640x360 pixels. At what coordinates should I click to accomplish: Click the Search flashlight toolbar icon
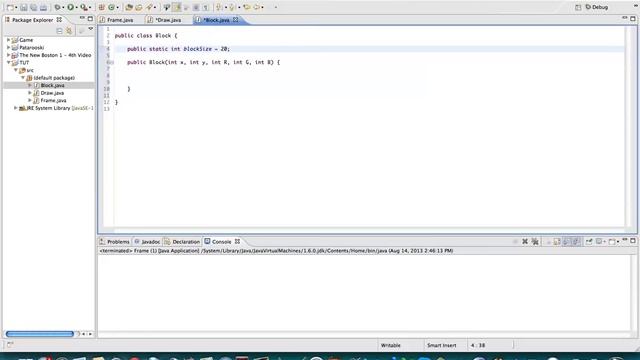coord(149,7)
